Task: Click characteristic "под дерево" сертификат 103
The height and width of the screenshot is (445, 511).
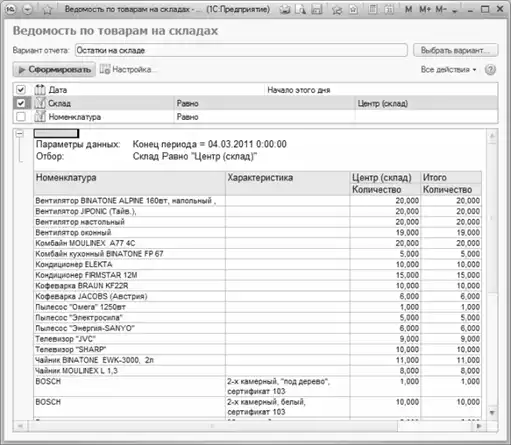Action: pyautogui.click(x=288, y=386)
